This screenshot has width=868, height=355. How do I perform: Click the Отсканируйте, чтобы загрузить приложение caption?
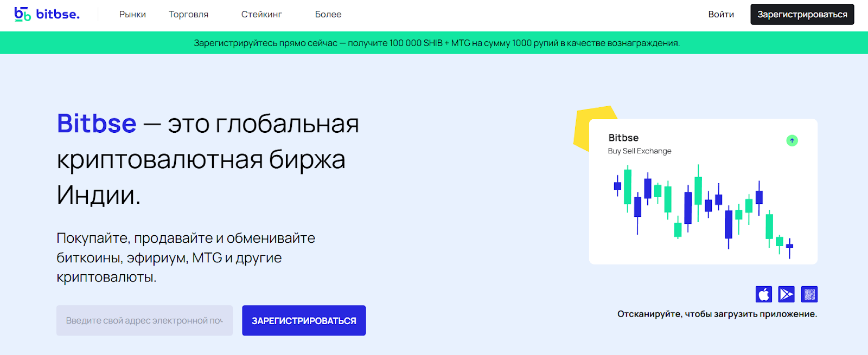[x=717, y=314]
